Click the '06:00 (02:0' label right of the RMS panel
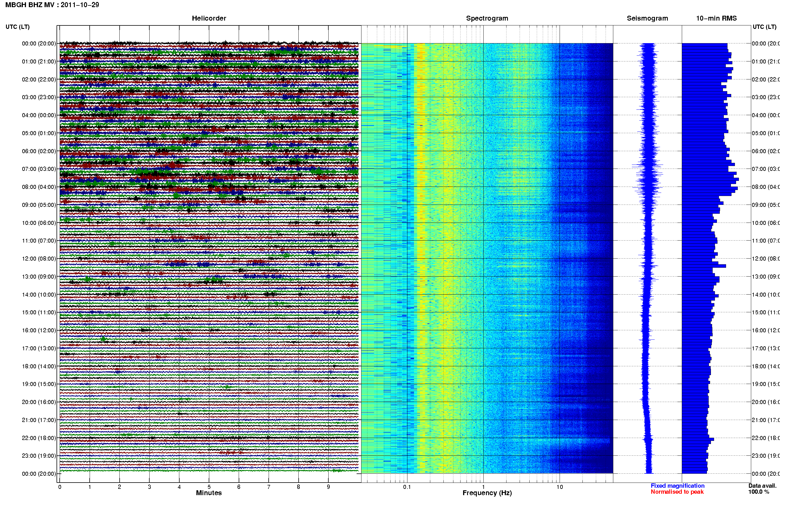This screenshot has width=812, height=508. 766,151
